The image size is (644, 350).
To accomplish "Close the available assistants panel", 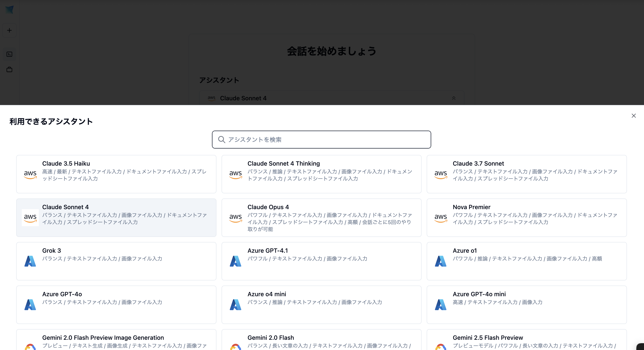I will tap(634, 116).
